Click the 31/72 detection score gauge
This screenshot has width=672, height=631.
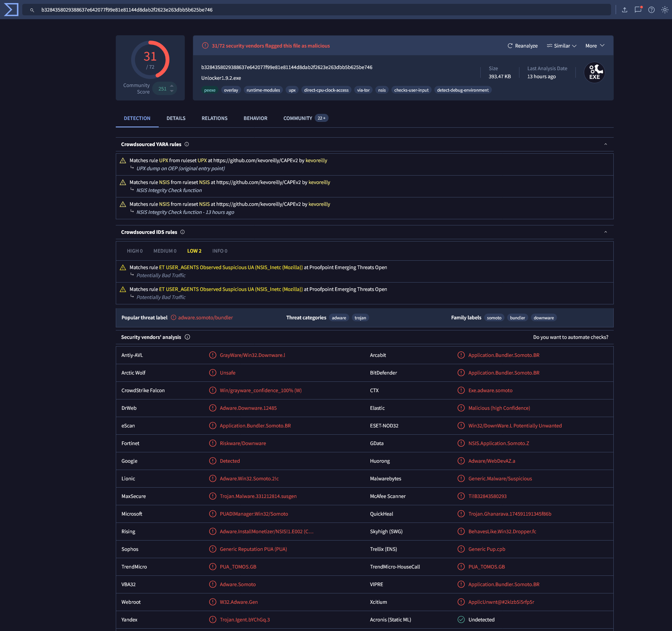pos(150,60)
